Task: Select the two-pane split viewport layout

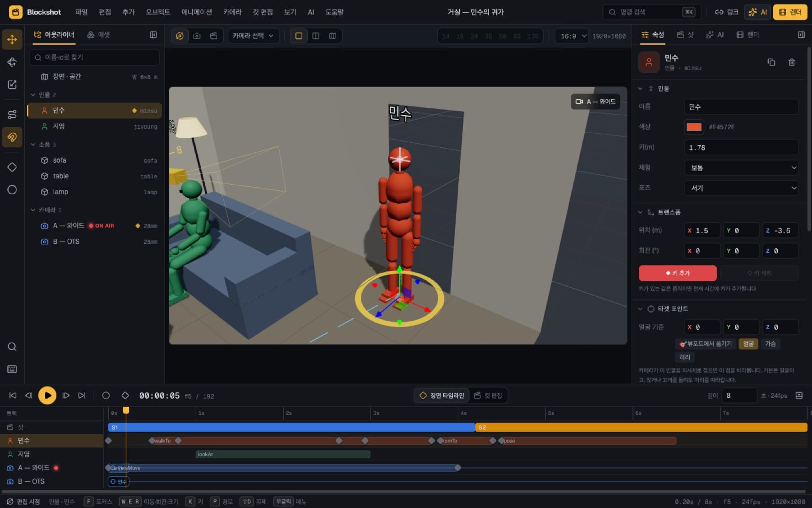Action: click(316, 36)
